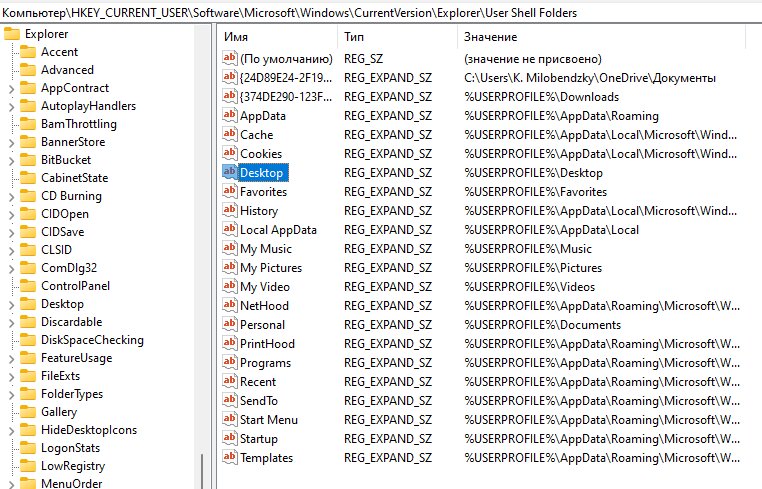Select the FolderTypes key
Image resolution: width=762 pixels, height=489 pixels.
pyautogui.click(x=72, y=394)
